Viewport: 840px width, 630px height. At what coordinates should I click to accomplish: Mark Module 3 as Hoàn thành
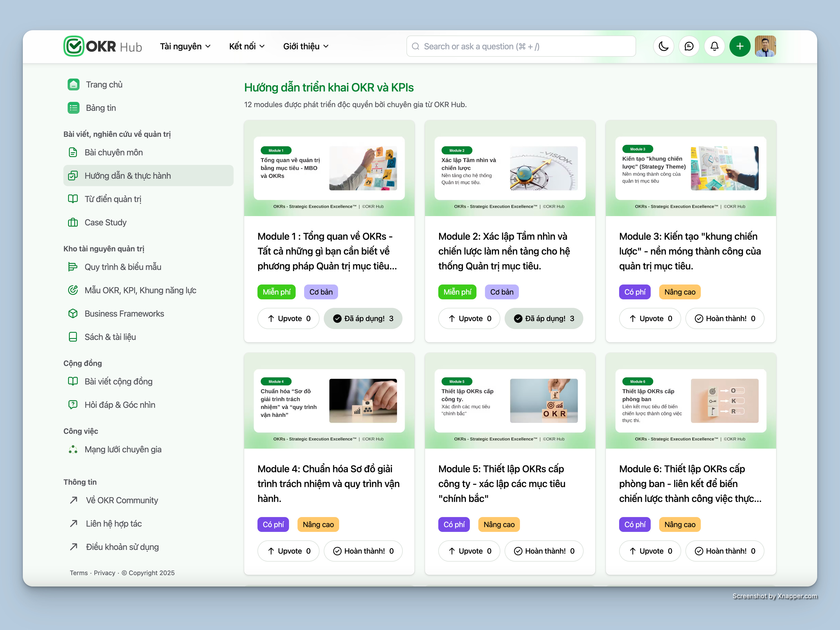(x=725, y=319)
